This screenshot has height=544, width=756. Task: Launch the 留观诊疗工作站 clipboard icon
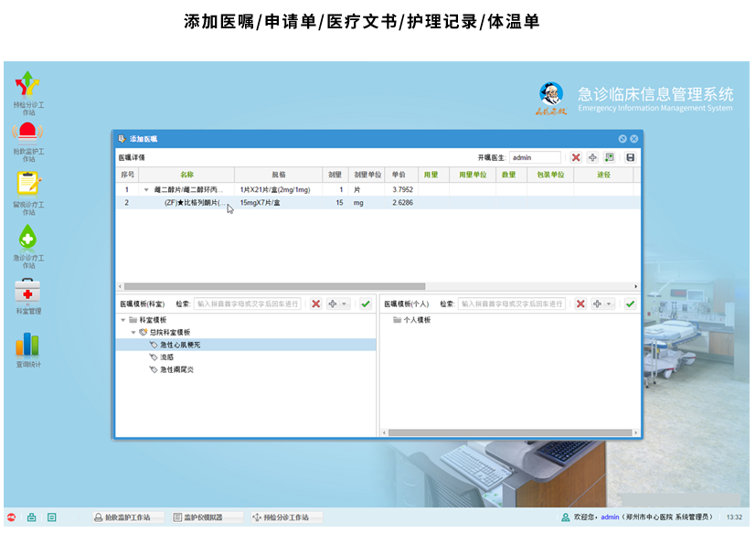click(x=28, y=185)
